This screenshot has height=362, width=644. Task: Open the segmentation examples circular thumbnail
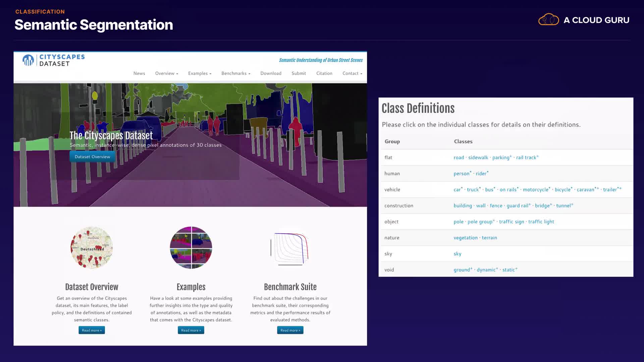191,248
